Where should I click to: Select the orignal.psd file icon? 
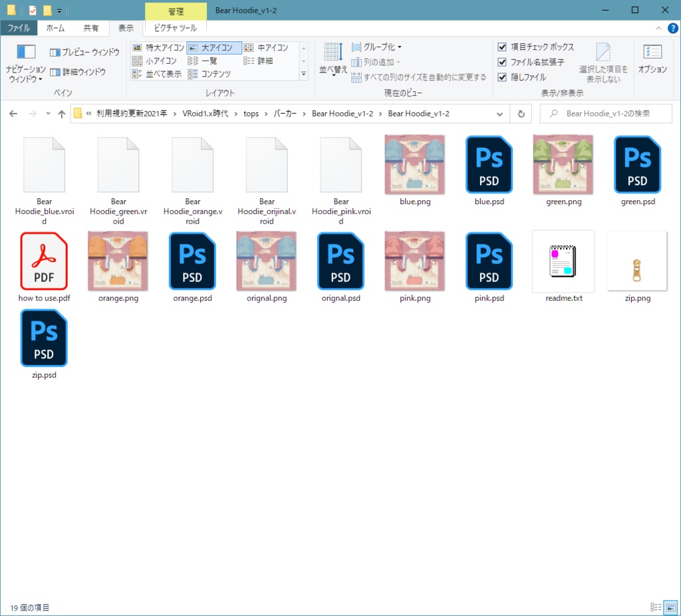point(341,261)
